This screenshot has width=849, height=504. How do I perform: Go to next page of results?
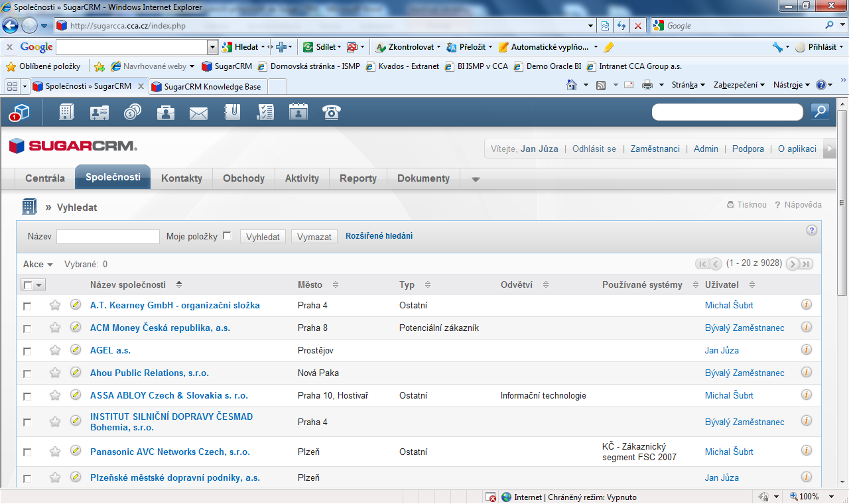[x=792, y=264]
